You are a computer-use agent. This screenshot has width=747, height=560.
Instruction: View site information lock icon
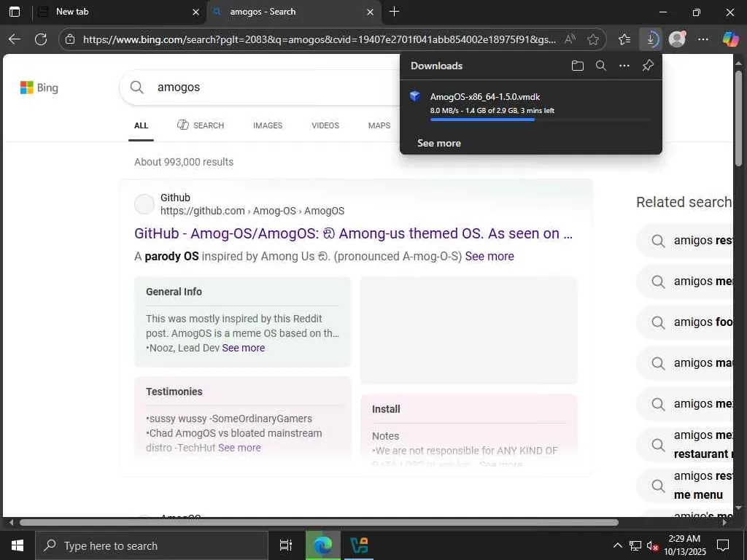pos(70,39)
